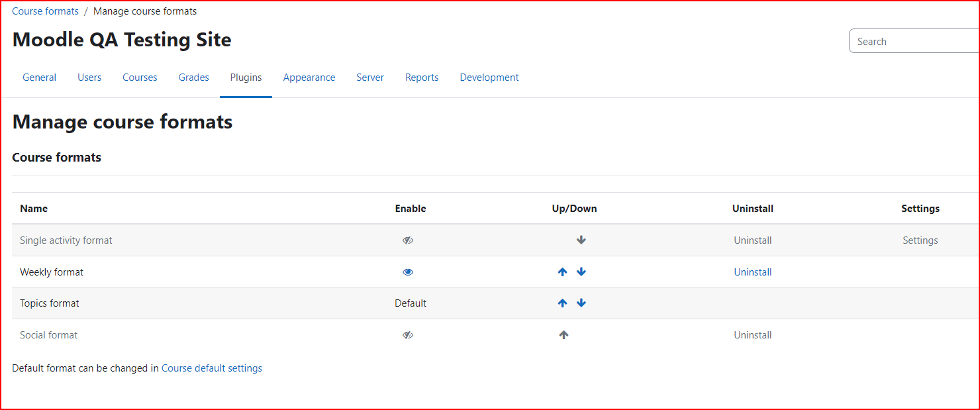Uninstall the Weekly format

753,272
